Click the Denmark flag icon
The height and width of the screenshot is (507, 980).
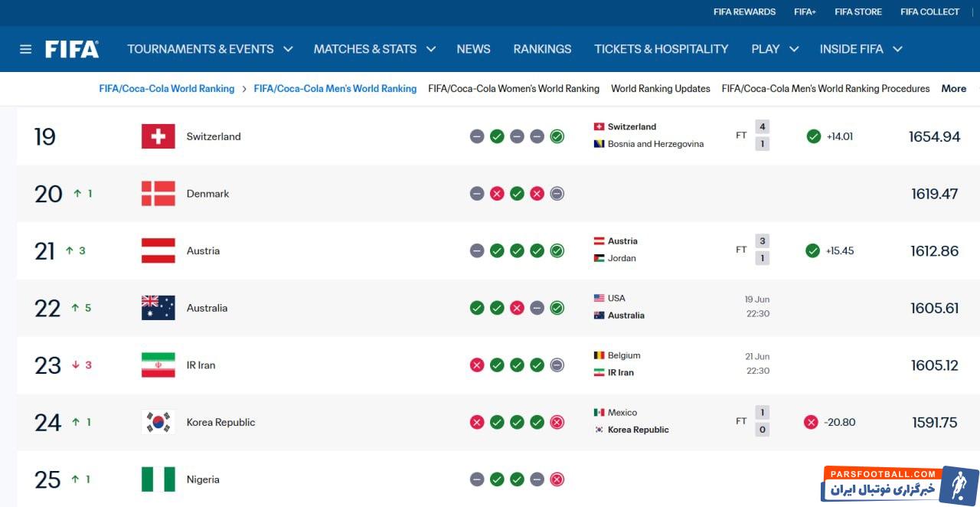158,194
